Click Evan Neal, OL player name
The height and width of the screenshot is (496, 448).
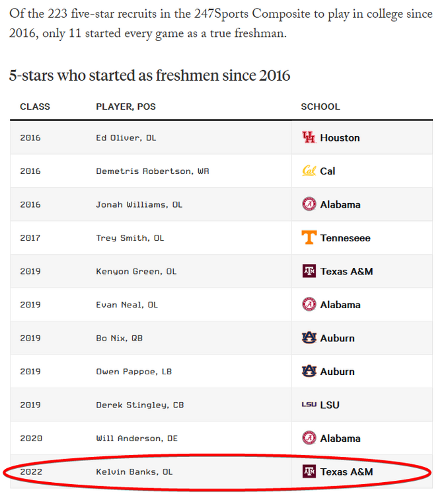click(127, 304)
